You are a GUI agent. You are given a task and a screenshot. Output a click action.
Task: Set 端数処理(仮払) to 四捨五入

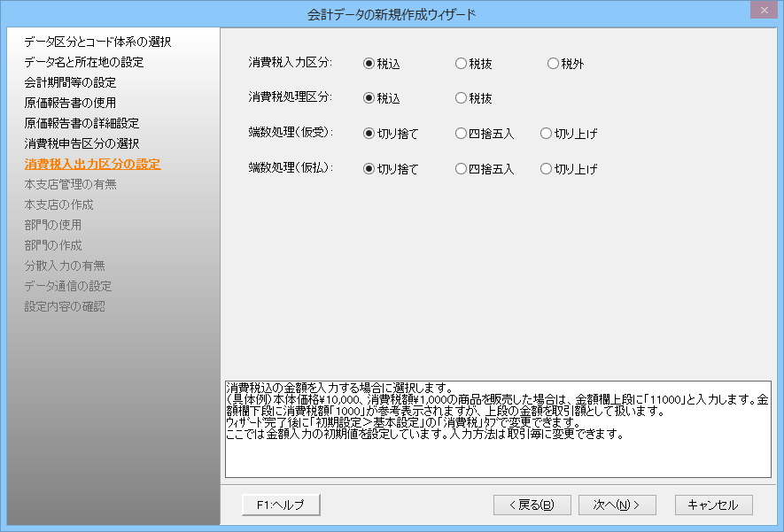(461, 169)
